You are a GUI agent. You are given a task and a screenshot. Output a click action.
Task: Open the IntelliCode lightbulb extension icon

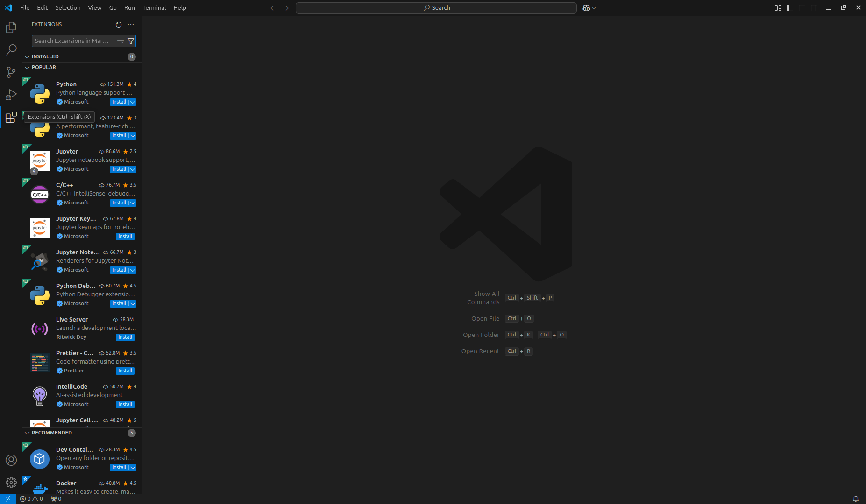[40, 396]
